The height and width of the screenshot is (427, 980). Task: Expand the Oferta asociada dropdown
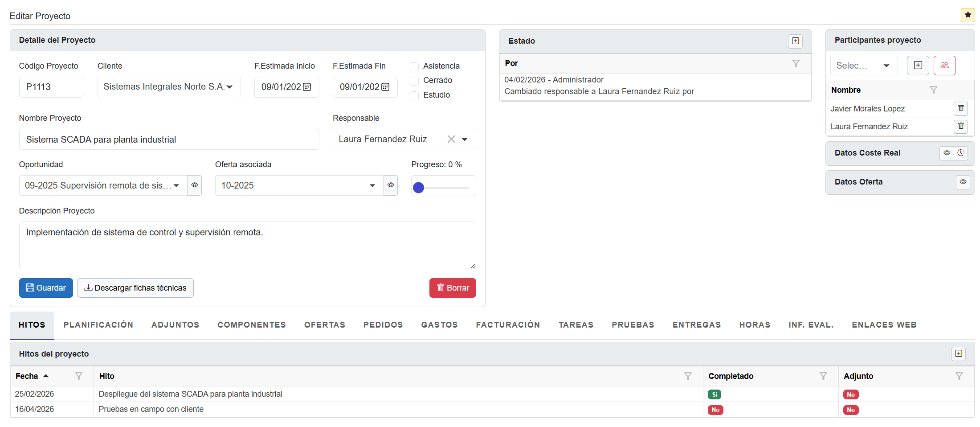coord(372,185)
